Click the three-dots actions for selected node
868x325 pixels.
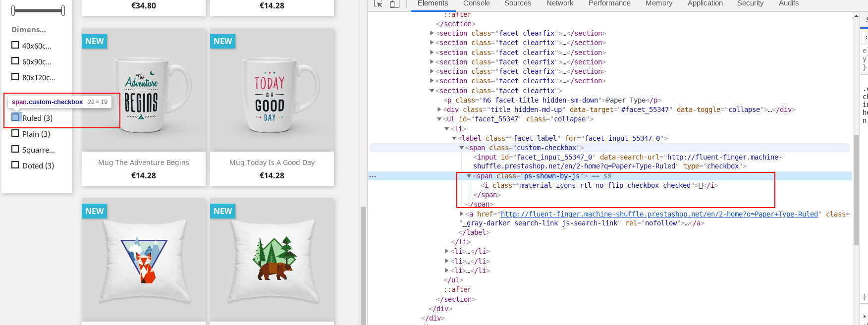373,176
